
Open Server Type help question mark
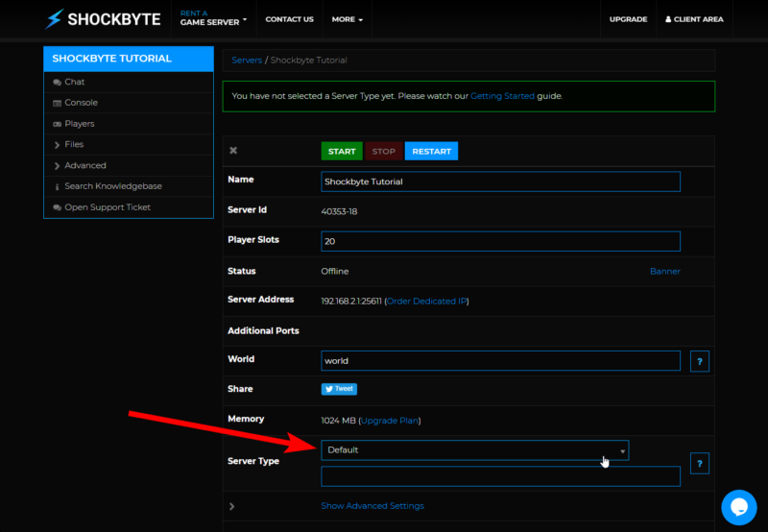[700, 464]
